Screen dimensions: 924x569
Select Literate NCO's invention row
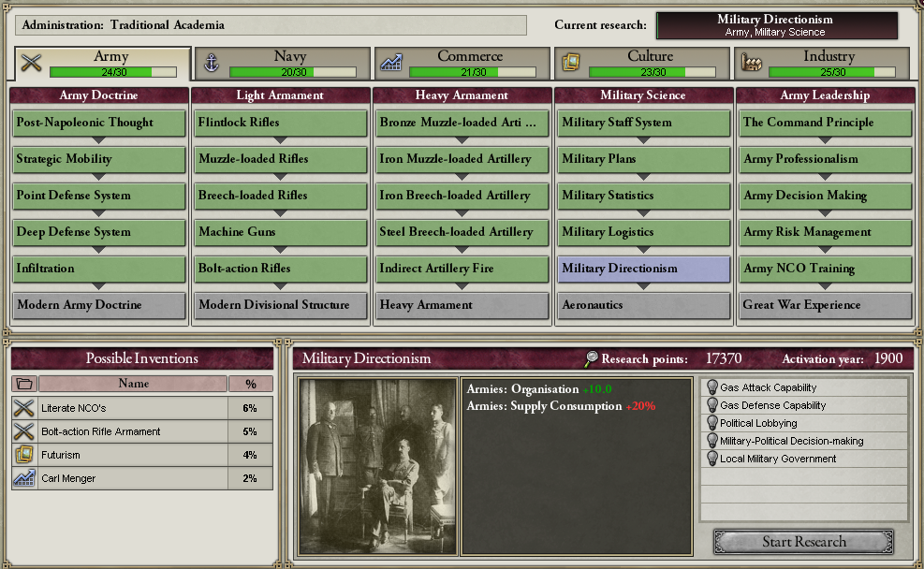pyautogui.click(x=142, y=408)
